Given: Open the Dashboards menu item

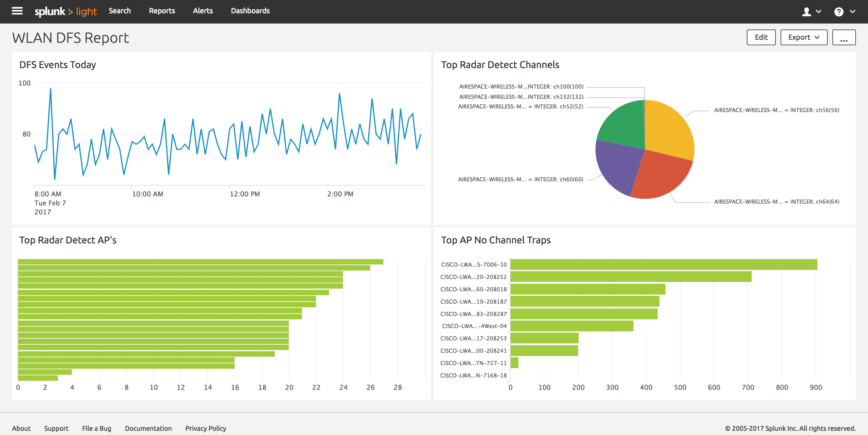Looking at the screenshot, I should [250, 11].
